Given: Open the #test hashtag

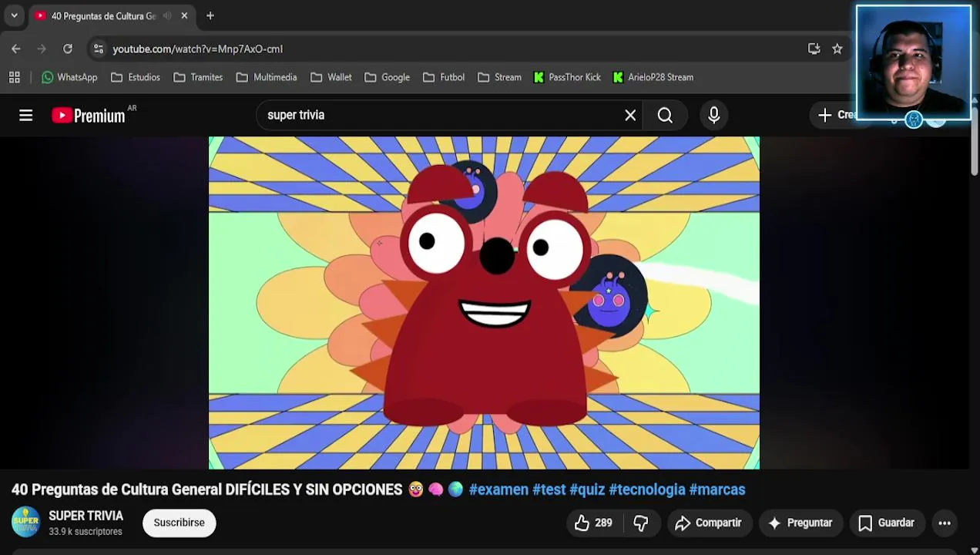Looking at the screenshot, I should coord(549,489).
